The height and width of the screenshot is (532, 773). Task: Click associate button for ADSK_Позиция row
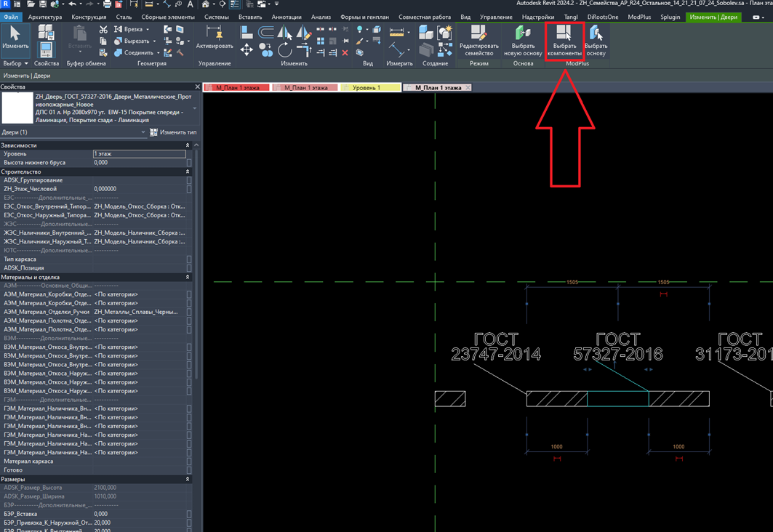tap(189, 268)
